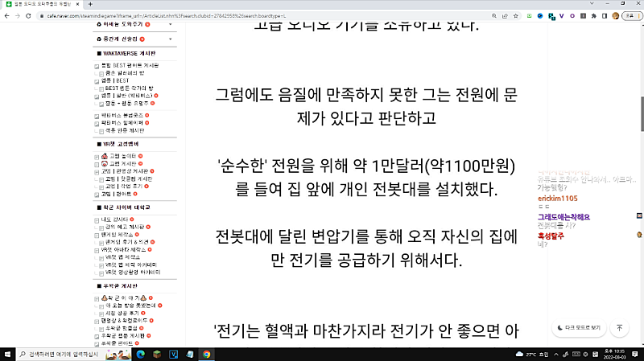Open the Chrome profile avatar

pyautogui.click(x=615, y=16)
